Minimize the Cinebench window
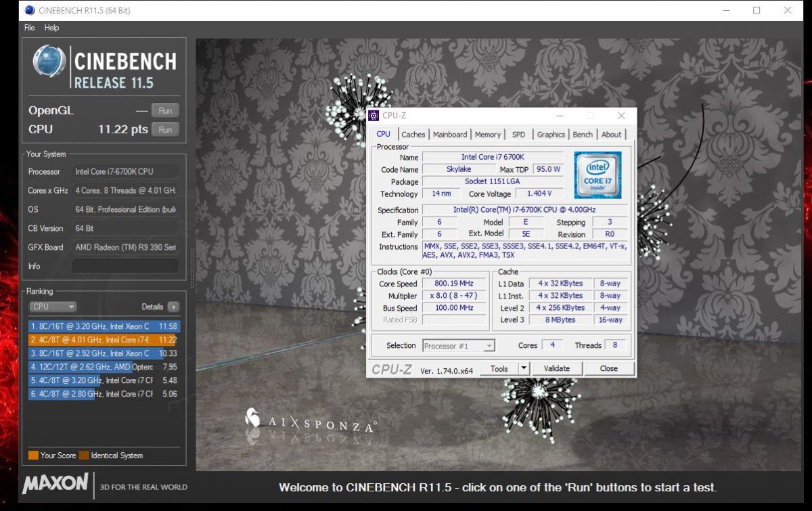Image resolution: width=812 pixels, height=511 pixels. (x=726, y=10)
